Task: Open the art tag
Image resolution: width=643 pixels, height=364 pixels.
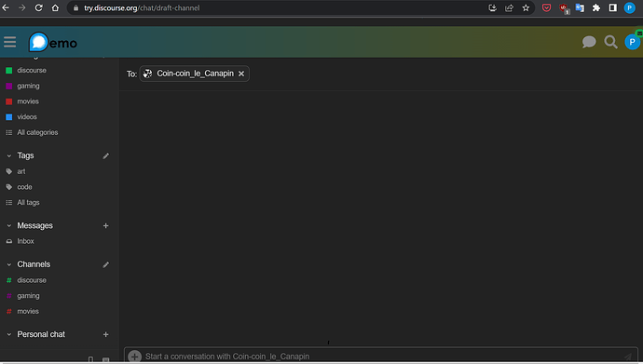Action: tap(21, 171)
